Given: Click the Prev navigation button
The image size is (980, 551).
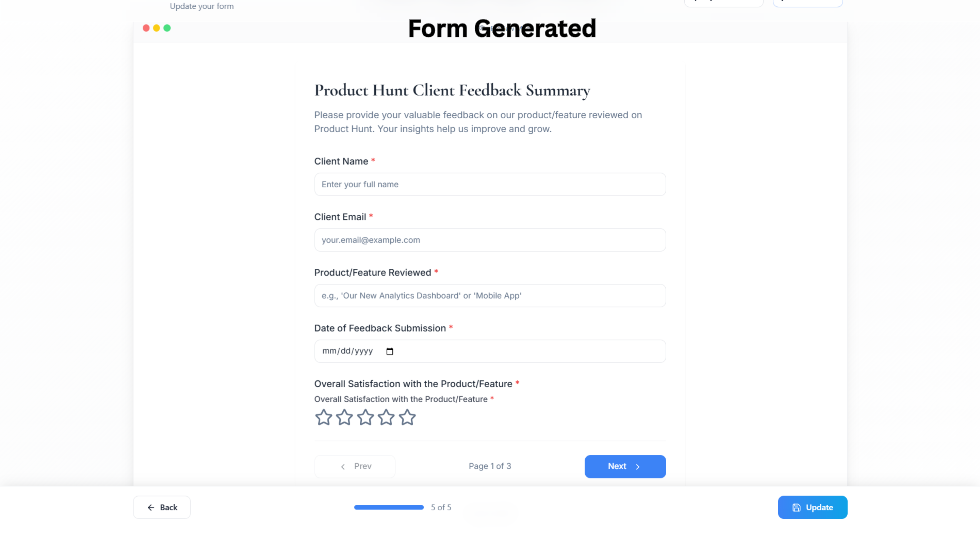Looking at the screenshot, I should 355,466.
